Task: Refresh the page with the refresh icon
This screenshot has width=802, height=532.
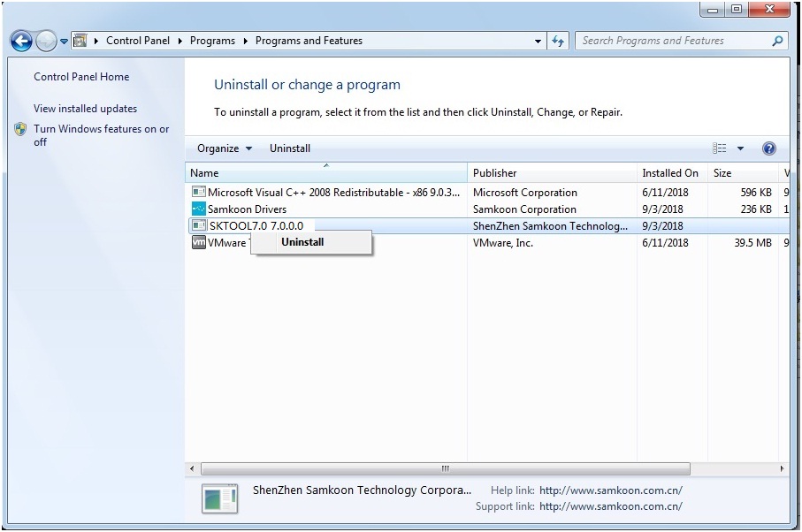Action: click(x=558, y=41)
